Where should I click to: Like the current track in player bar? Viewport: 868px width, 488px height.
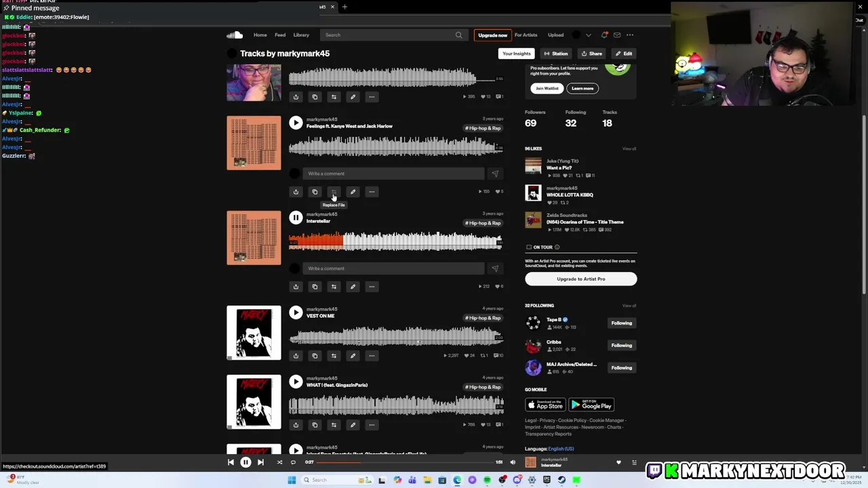coord(618,462)
